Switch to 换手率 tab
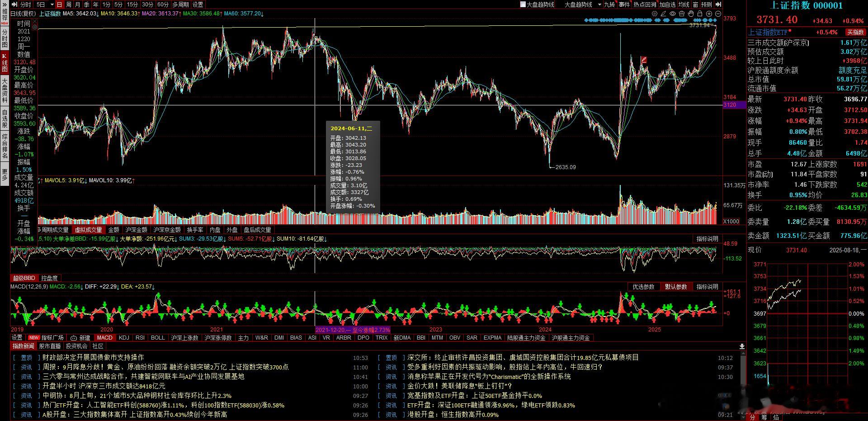This screenshot has width=868, height=421. [x=195, y=230]
